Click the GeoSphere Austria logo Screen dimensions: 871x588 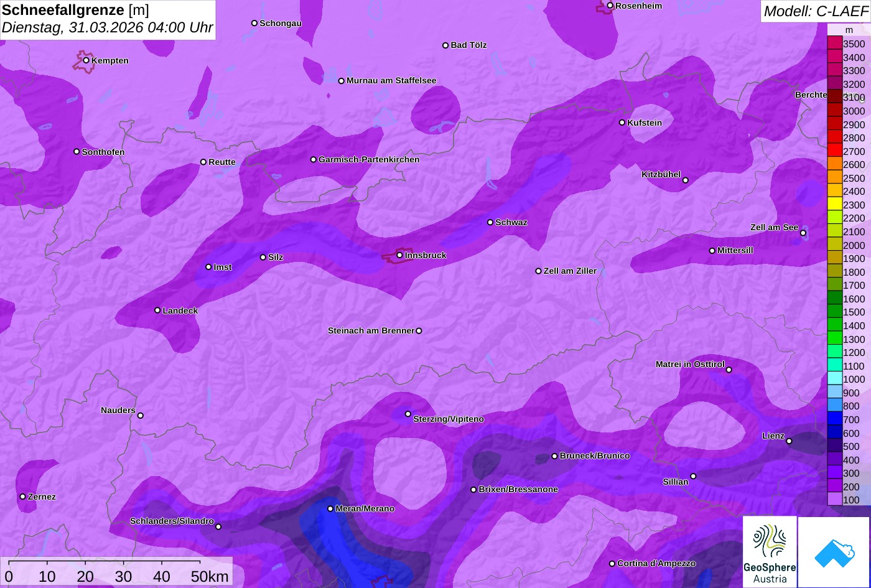[x=769, y=552]
